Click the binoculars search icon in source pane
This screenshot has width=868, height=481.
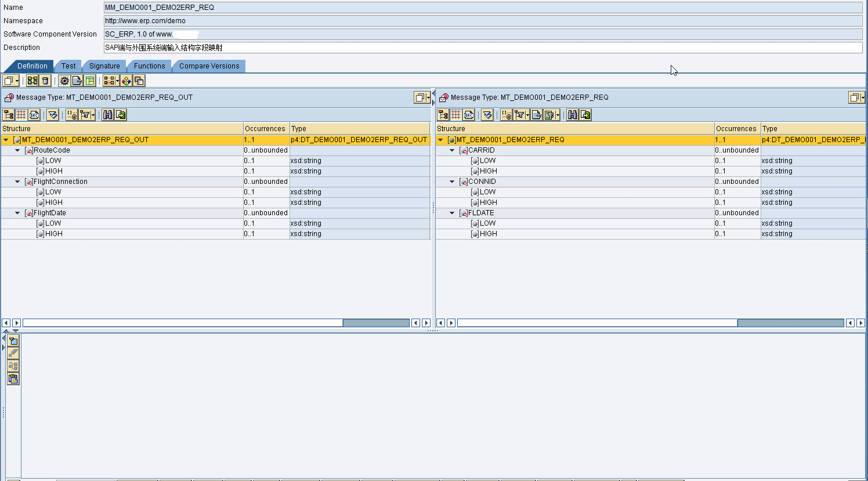[108, 115]
